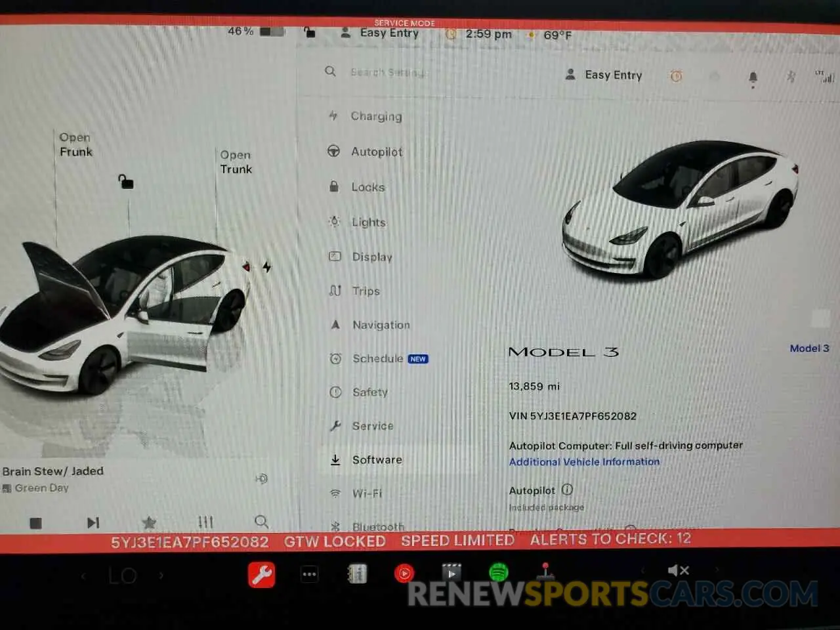Open the Arcade joystick app
Image resolution: width=840 pixels, height=630 pixels.
[545, 572]
